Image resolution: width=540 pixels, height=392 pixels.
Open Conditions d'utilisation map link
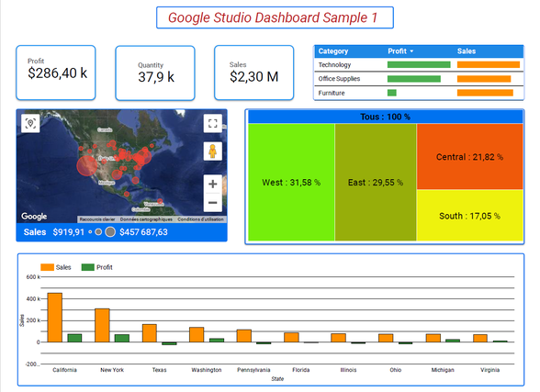click(x=200, y=219)
